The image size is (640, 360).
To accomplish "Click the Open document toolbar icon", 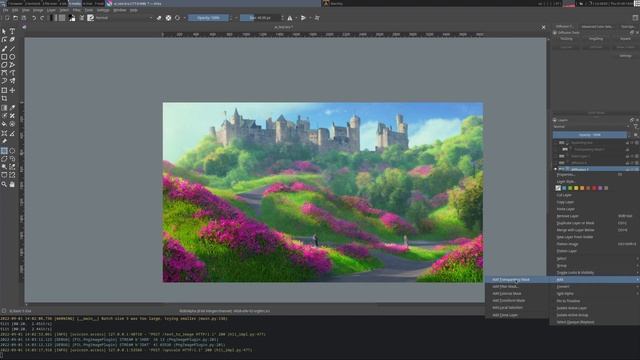I will pos(15,18).
